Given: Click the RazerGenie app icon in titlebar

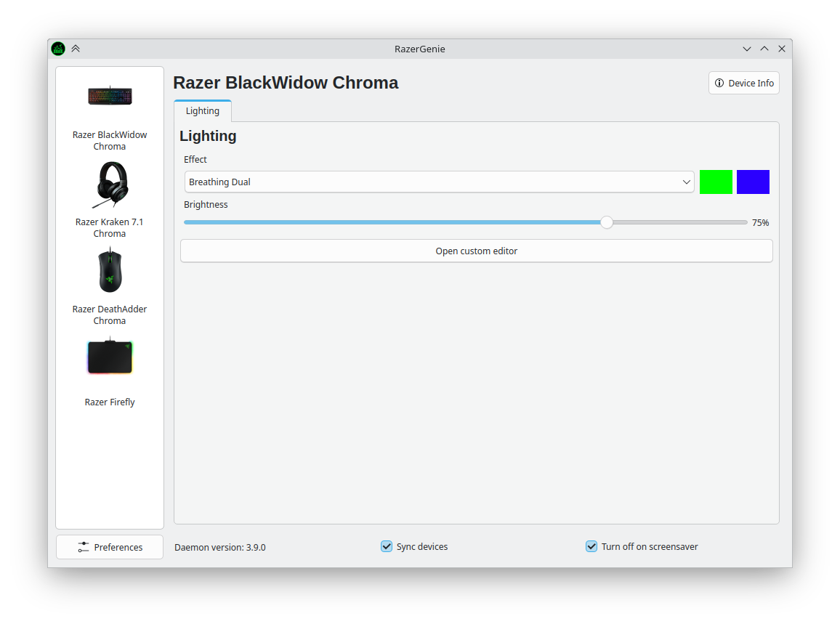Looking at the screenshot, I should coord(58,49).
